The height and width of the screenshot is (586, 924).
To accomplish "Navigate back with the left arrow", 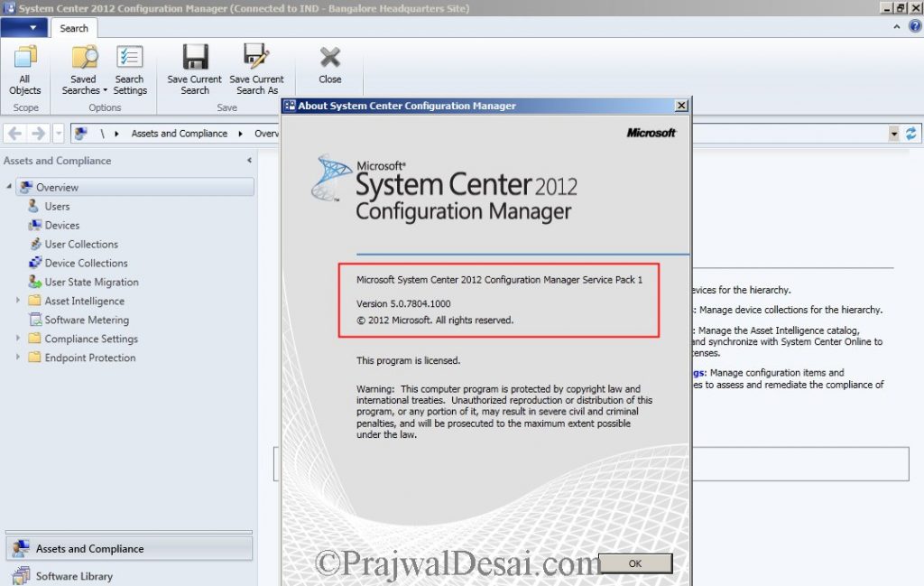I will tap(14, 134).
